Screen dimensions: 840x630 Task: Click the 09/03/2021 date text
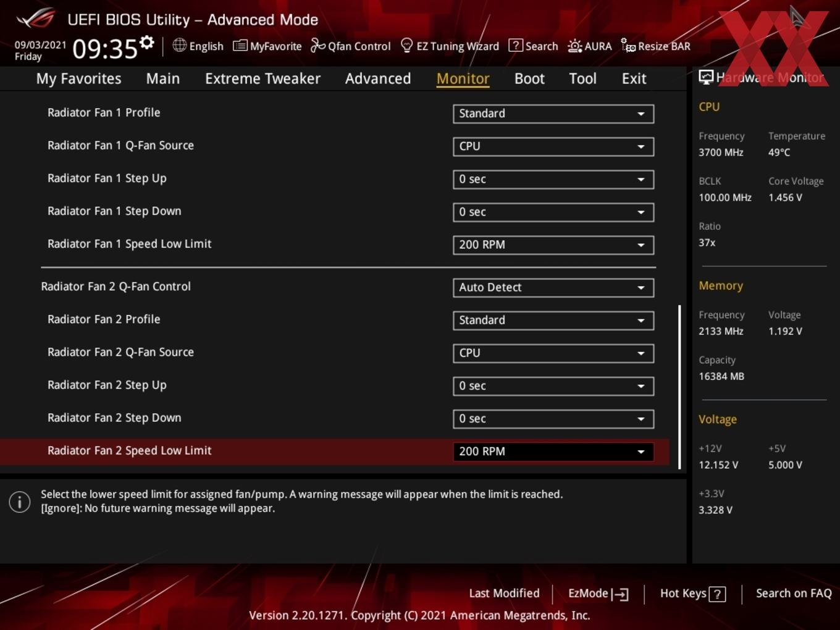pyautogui.click(x=40, y=45)
